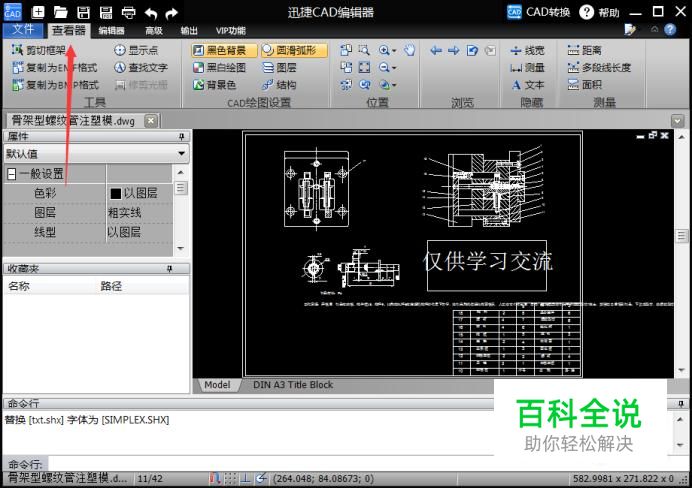
Task: Select the 距离 distance measure tool
Action: tap(584, 50)
